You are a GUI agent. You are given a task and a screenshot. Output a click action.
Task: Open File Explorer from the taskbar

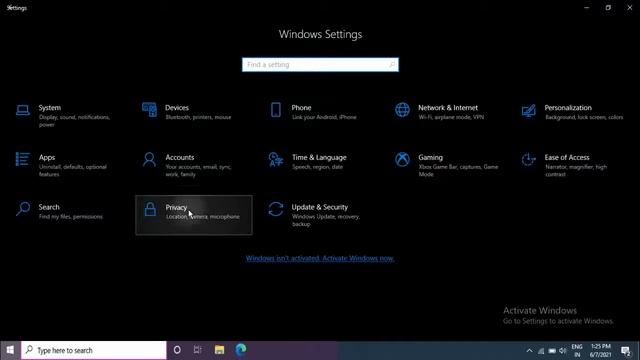[219, 350]
